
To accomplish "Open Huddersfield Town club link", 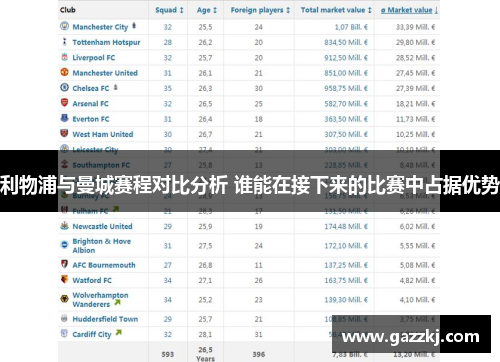I will tap(105, 319).
